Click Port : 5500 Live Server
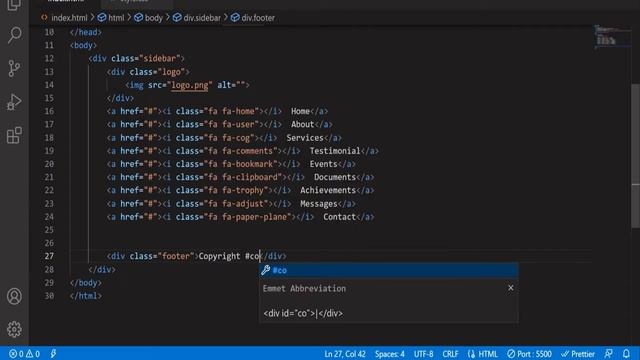 click(x=529, y=354)
